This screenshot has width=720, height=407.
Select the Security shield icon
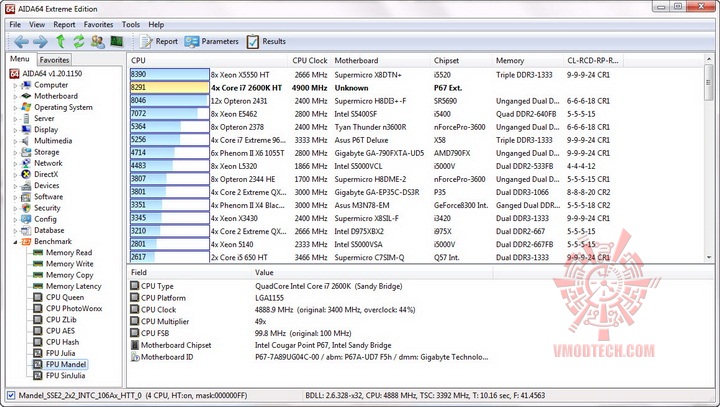point(26,208)
